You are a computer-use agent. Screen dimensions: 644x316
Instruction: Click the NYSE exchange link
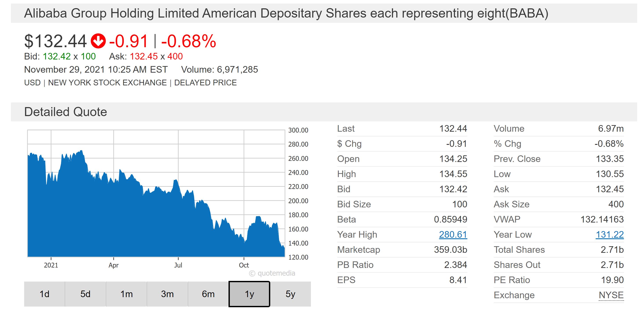tap(611, 295)
